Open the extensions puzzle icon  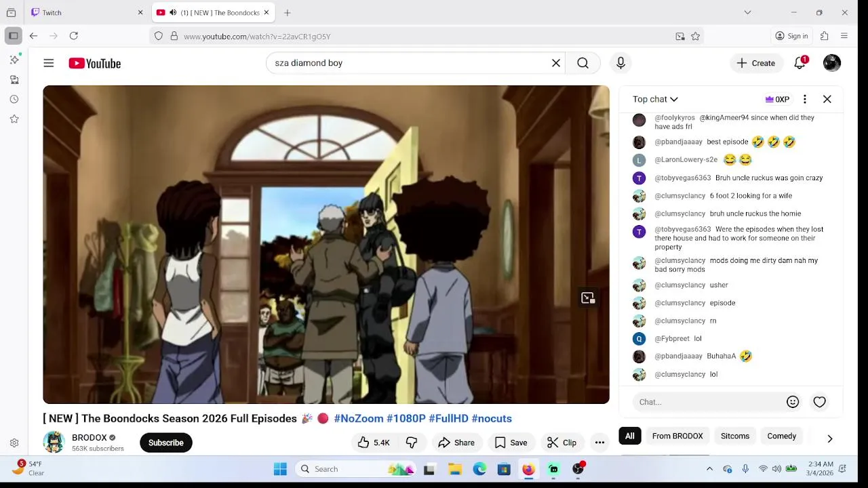(x=825, y=36)
